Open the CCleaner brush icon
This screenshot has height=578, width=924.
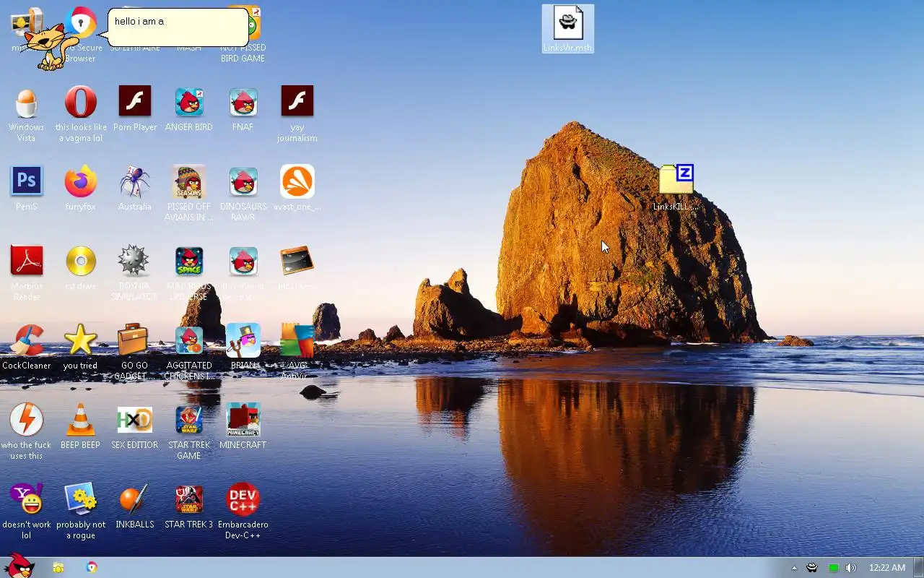click(x=27, y=340)
